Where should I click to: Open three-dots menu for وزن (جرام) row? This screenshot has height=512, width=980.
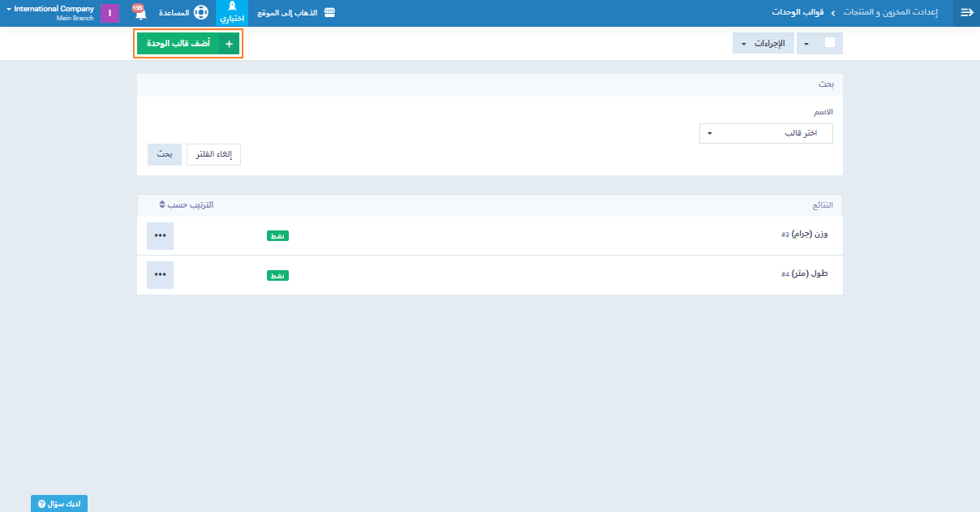[x=160, y=235]
